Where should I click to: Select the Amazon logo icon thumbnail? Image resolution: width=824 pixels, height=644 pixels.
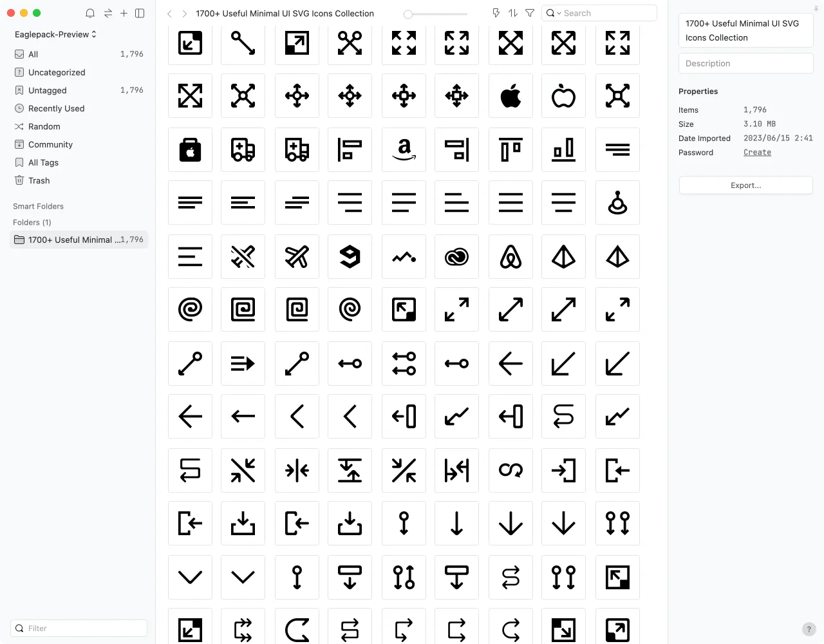[x=404, y=150]
